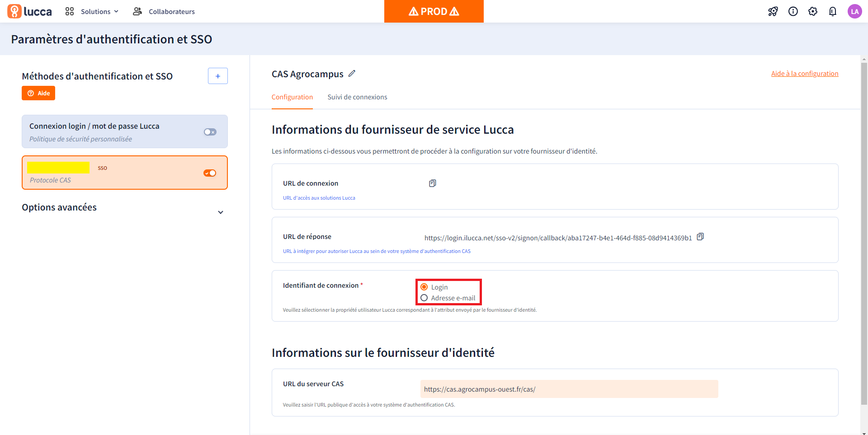Screen dimensions: 868x435
Task: Click the 'Politique de sécurité personnalisée' text
Action: (x=80, y=139)
